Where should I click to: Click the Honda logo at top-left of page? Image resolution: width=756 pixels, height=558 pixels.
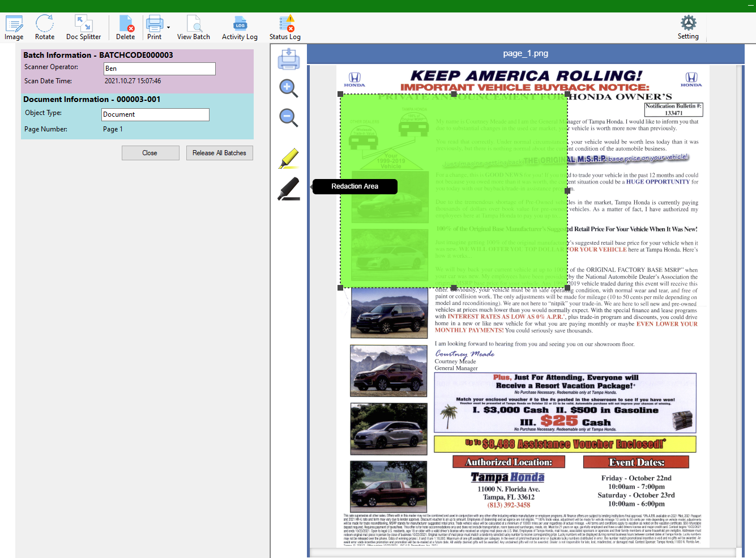tap(354, 79)
